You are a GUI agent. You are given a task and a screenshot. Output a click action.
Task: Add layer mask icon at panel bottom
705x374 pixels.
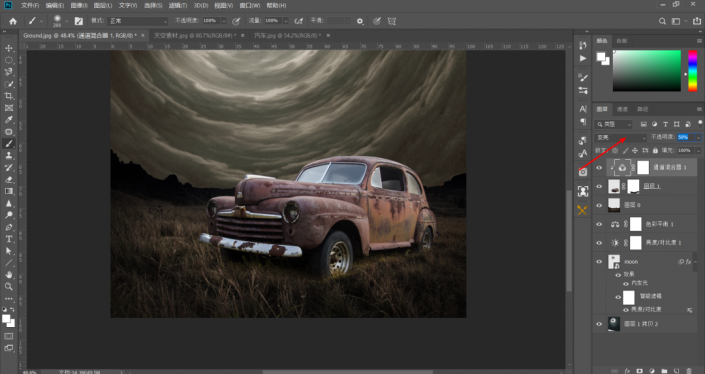(639, 371)
